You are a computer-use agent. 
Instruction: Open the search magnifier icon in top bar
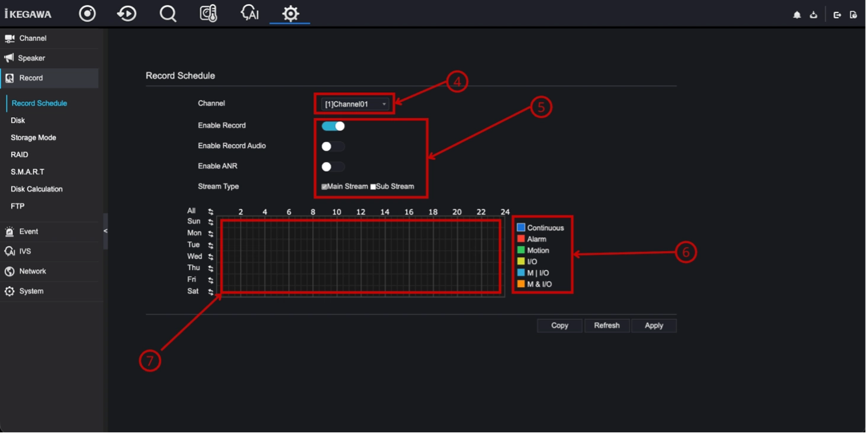(168, 14)
